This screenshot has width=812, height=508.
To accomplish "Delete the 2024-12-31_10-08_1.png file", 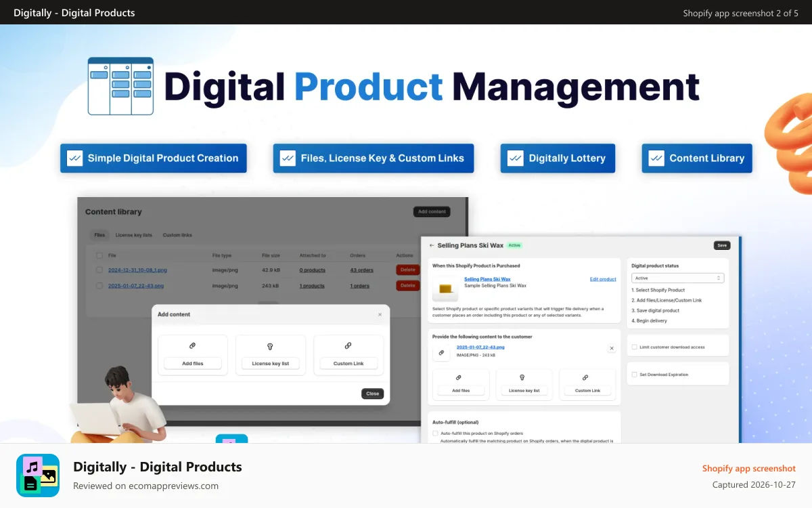I will click(x=407, y=270).
